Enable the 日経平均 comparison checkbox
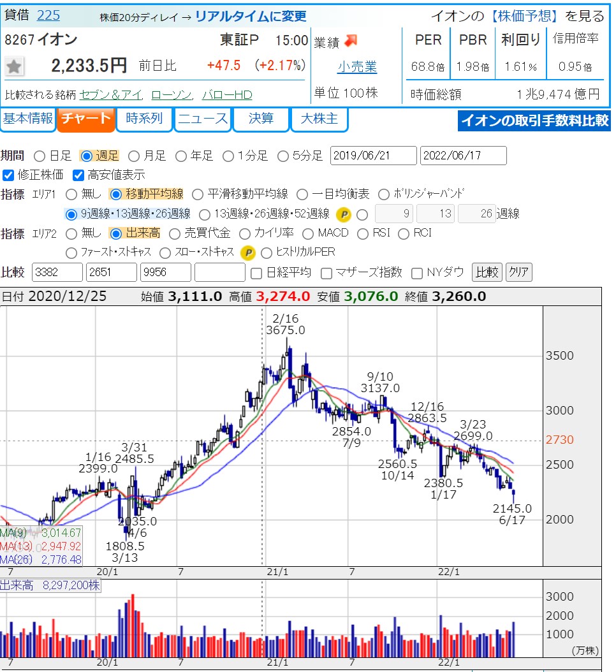This screenshot has width=616, height=672. point(256,273)
